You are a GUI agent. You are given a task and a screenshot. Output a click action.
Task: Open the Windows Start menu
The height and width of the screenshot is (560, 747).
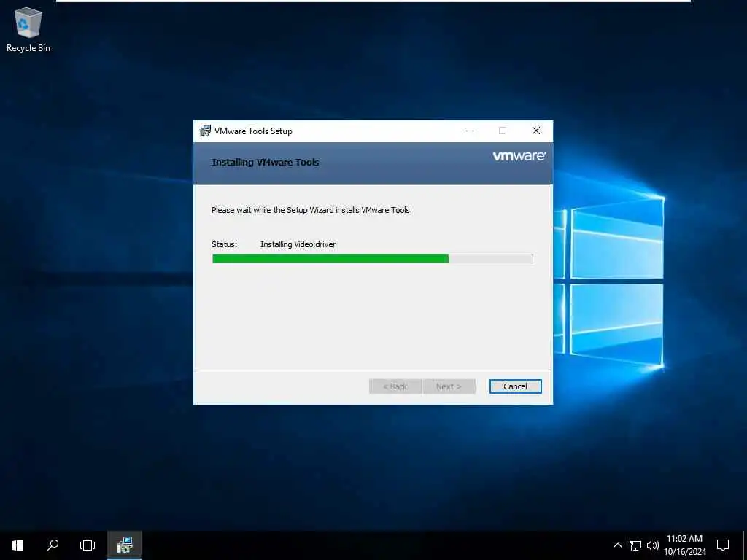18,545
